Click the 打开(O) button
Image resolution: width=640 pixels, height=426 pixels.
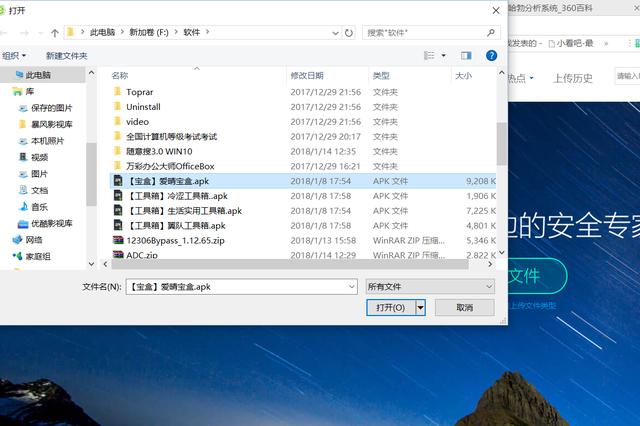coord(391,308)
